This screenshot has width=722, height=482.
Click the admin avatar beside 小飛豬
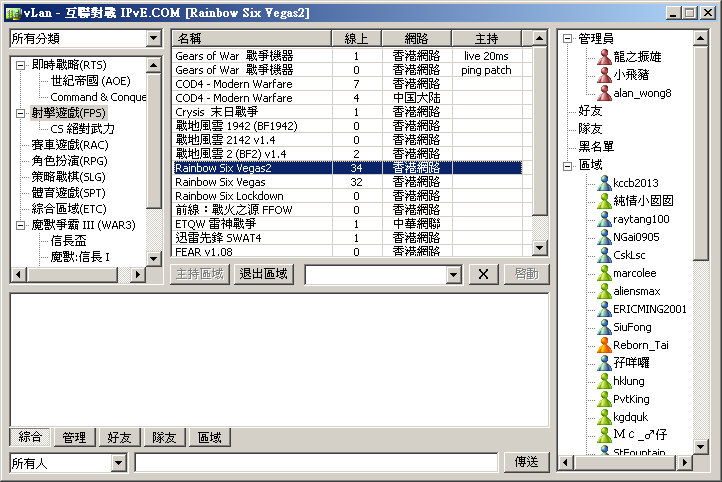pyautogui.click(x=604, y=75)
